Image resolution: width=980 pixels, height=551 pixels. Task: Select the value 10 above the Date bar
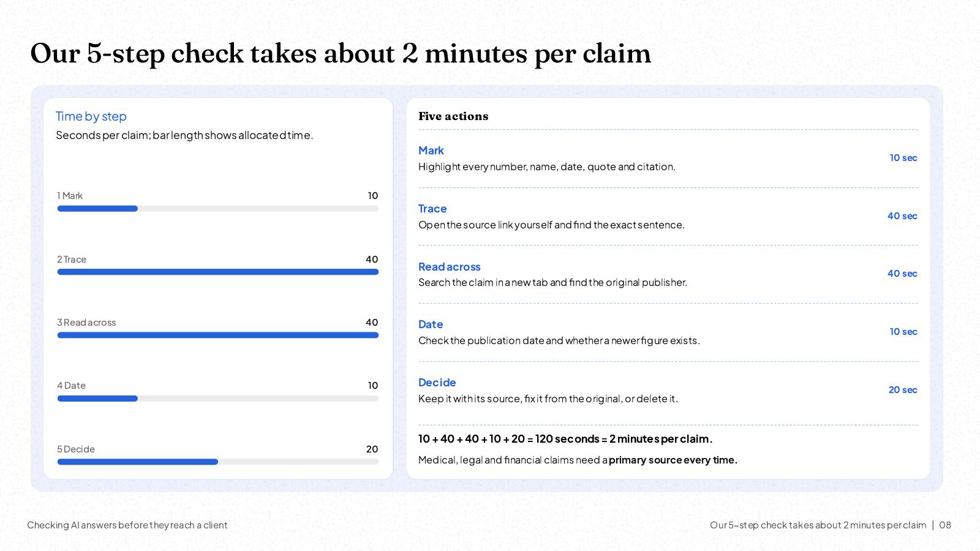373,386
